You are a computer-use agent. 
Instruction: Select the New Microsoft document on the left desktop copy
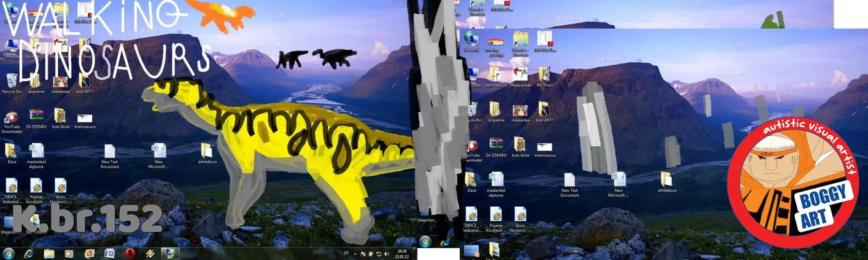coord(159,156)
